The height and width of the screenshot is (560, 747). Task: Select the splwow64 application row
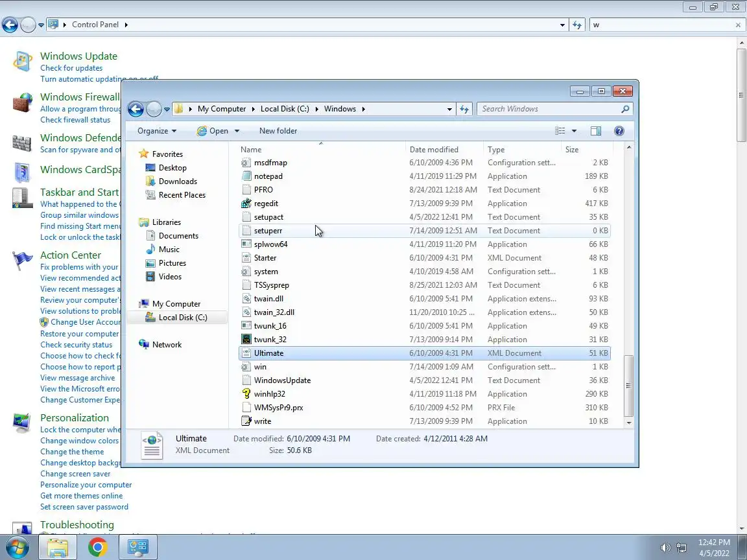[x=424, y=244]
